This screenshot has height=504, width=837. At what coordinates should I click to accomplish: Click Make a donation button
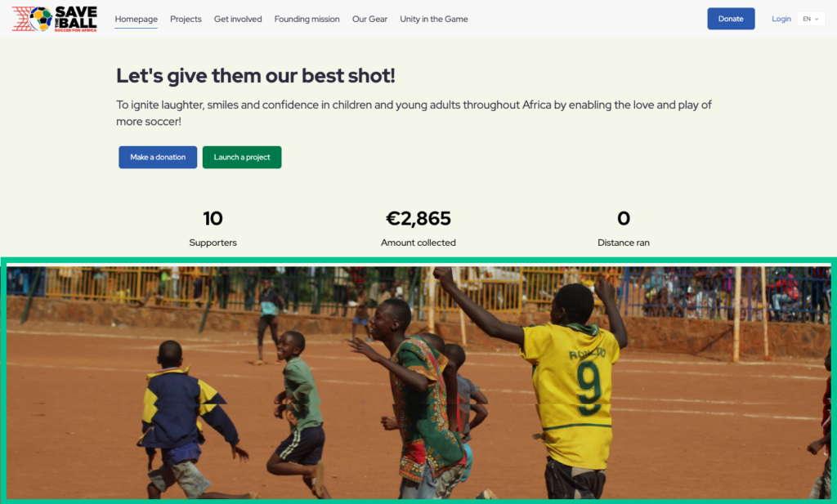coord(158,158)
